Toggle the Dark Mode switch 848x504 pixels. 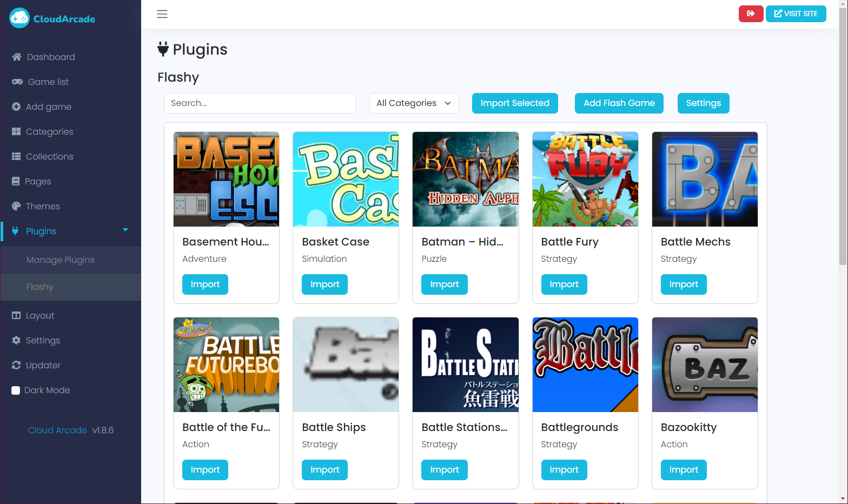tap(16, 390)
